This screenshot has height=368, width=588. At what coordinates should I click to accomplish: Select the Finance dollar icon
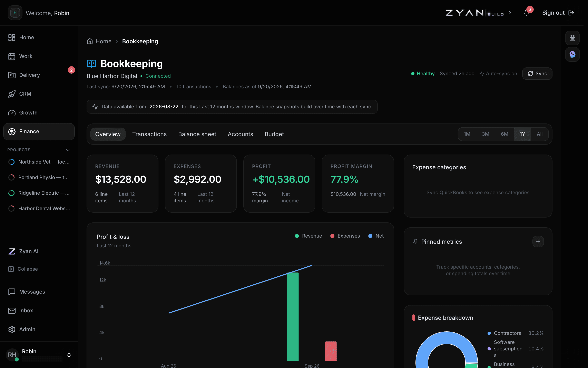12,131
